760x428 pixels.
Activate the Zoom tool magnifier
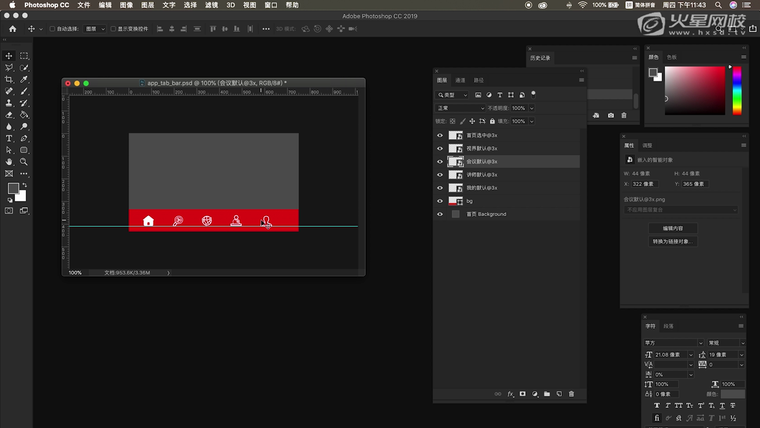(24, 161)
